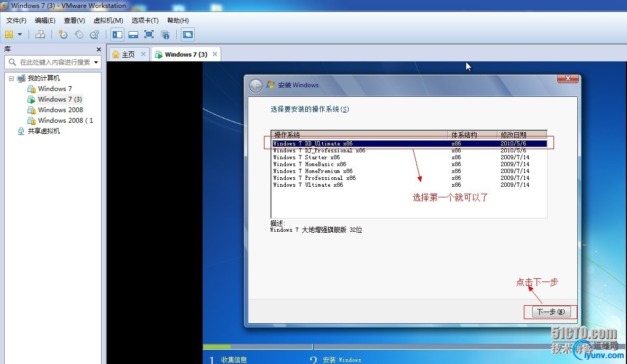Viewport: 627px width, 364px height.
Task: Click the yellow pause virtual machine icon
Action: pyautogui.click(x=9, y=34)
